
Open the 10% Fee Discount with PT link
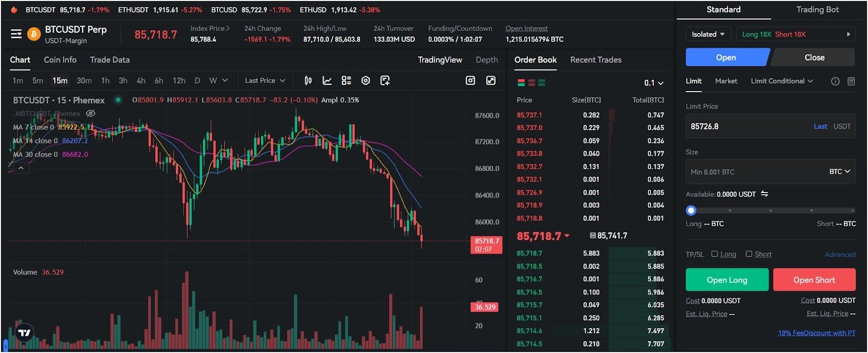[816, 333]
